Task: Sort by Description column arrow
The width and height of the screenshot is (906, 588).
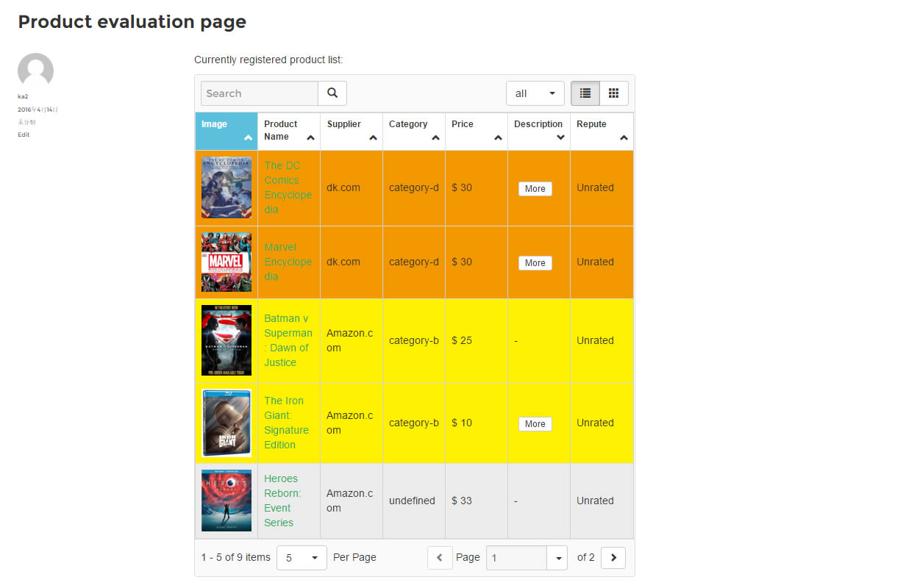Action: (560, 138)
